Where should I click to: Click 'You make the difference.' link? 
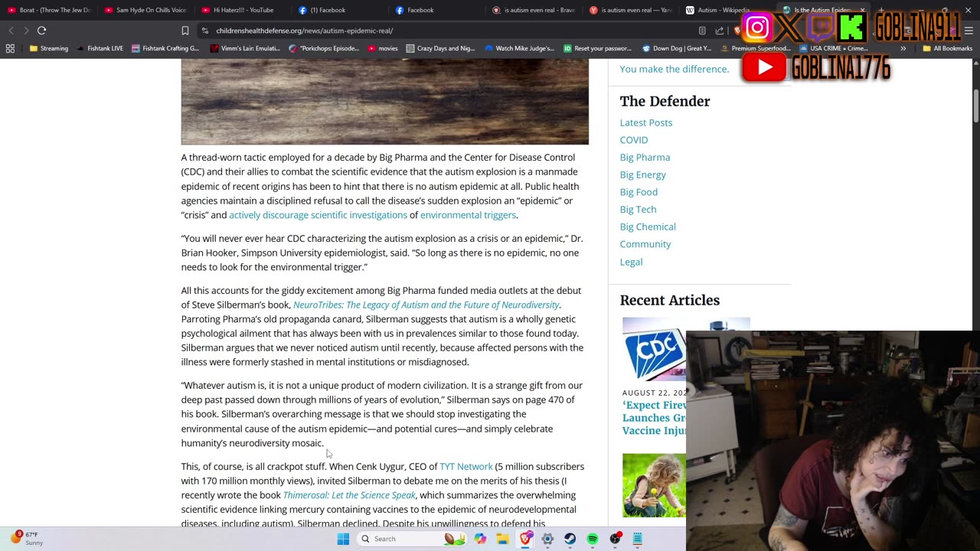pyautogui.click(x=674, y=69)
